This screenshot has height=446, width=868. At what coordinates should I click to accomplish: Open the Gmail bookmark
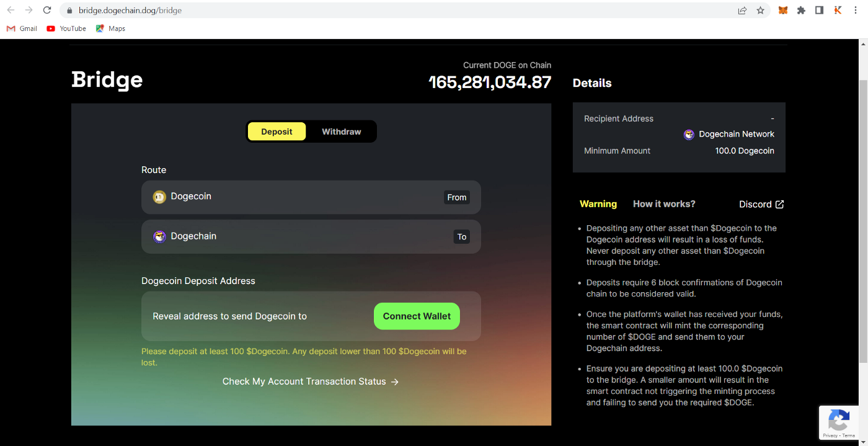pyautogui.click(x=22, y=29)
